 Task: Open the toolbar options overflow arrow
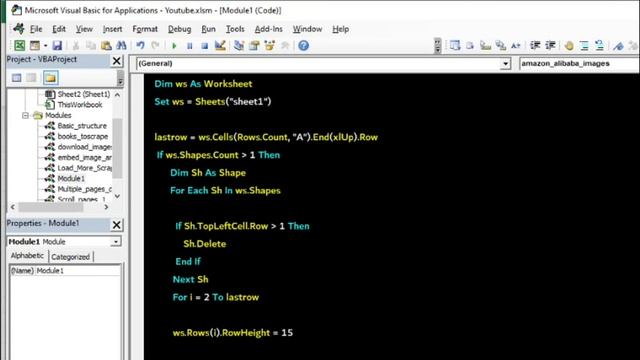coord(438,45)
